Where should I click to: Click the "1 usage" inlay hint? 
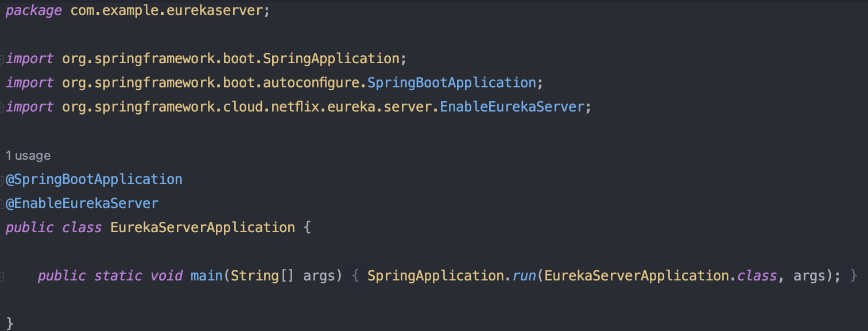click(28, 156)
